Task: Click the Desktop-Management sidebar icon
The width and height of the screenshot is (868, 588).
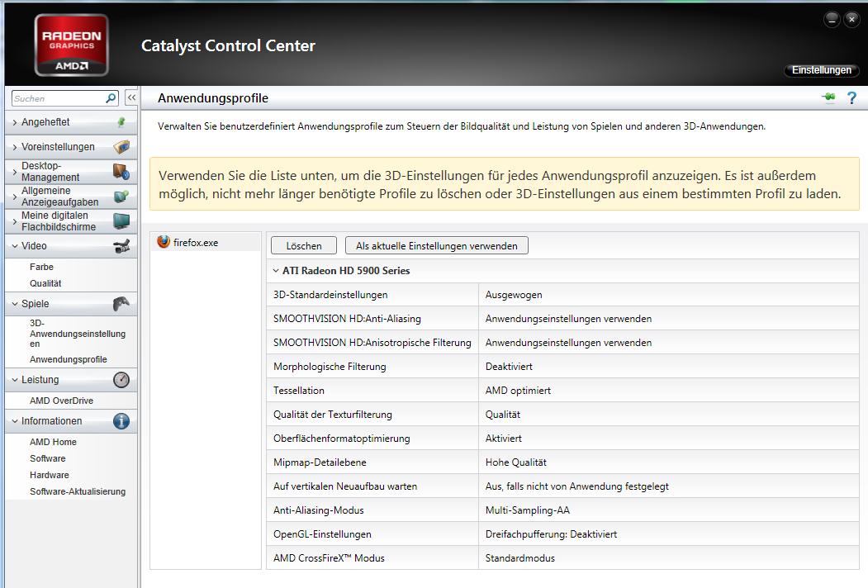Action: point(121,171)
